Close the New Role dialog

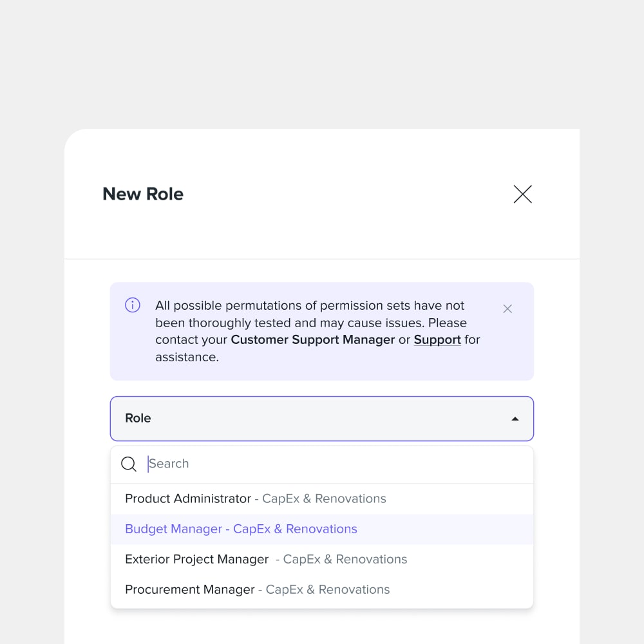(x=522, y=194)
